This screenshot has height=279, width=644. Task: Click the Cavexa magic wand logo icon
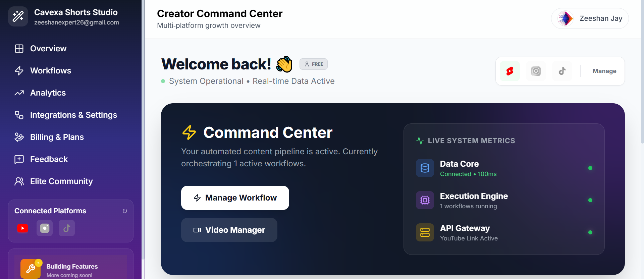pyautogui.click(x=18, y=16)
